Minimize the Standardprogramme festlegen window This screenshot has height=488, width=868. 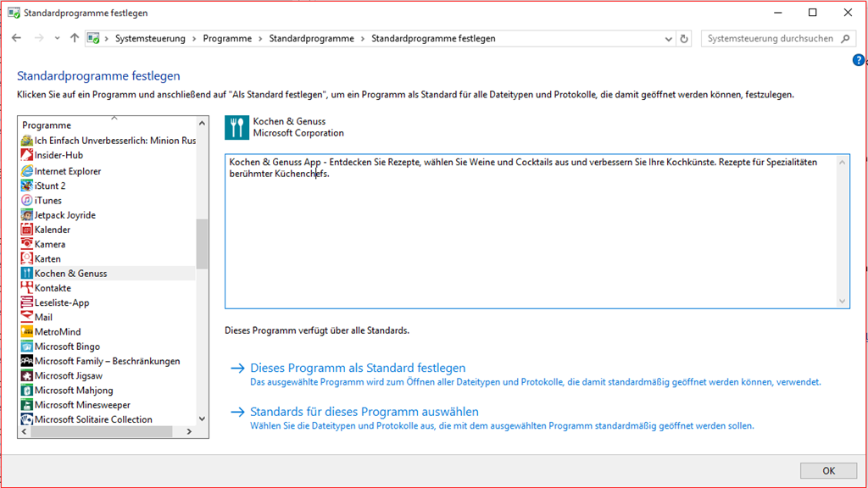point(778,13)
